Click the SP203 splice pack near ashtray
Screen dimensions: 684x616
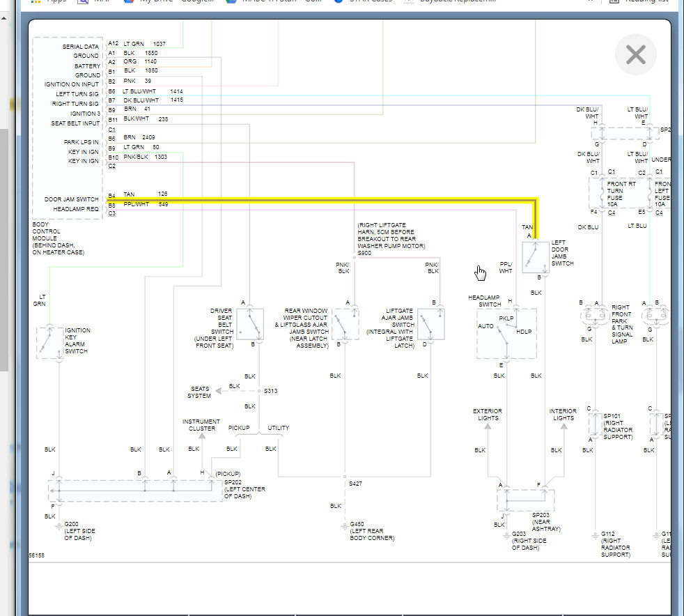pyautogui.click(x=526, y=500)
